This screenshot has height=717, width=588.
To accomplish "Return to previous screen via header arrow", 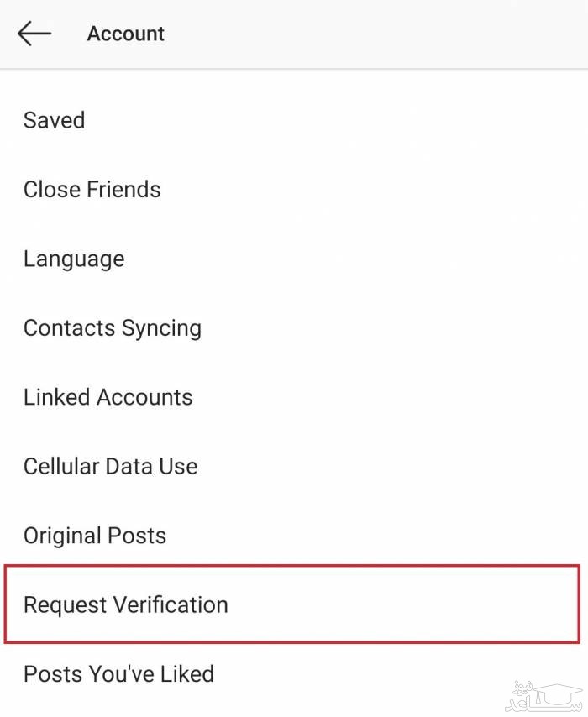I will point(34,34).
